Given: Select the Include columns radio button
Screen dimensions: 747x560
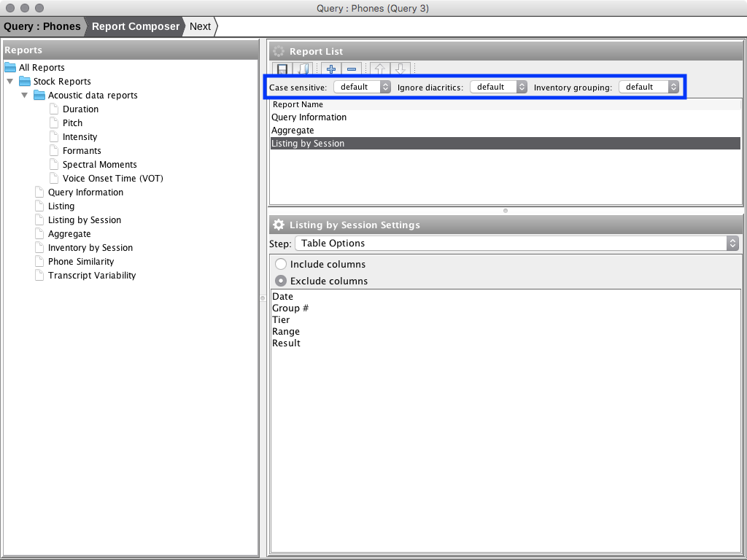Looking at the screenshot, I should (x=281, y=265).
